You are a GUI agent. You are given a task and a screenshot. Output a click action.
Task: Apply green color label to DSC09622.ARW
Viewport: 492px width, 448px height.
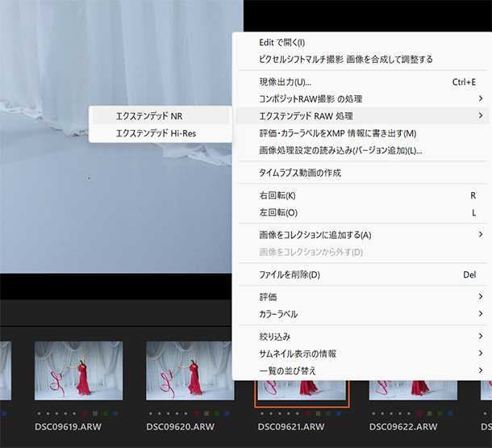(x=440, y=413)
